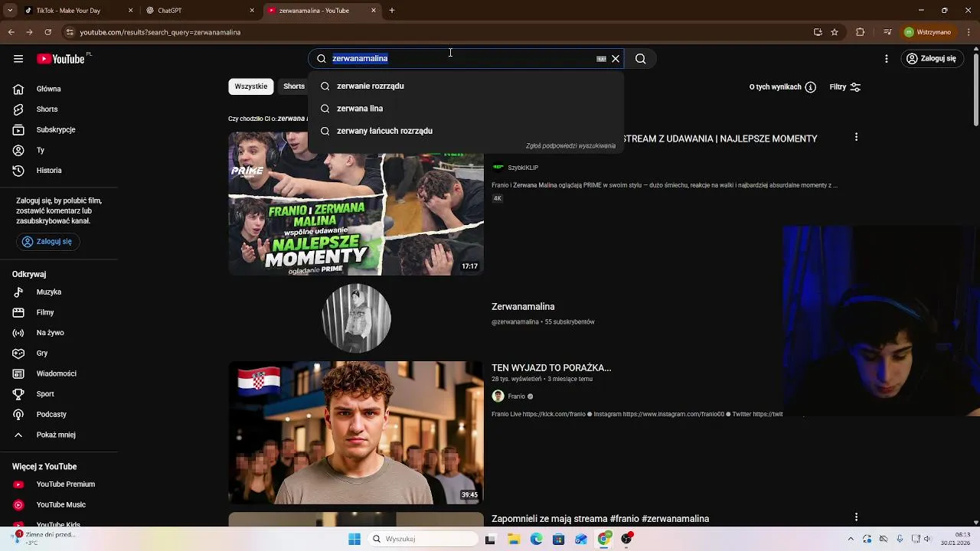This screenshot has height=551, width=980.
Task: Open Zerwanamalina channel name
Action: point(523,307)
